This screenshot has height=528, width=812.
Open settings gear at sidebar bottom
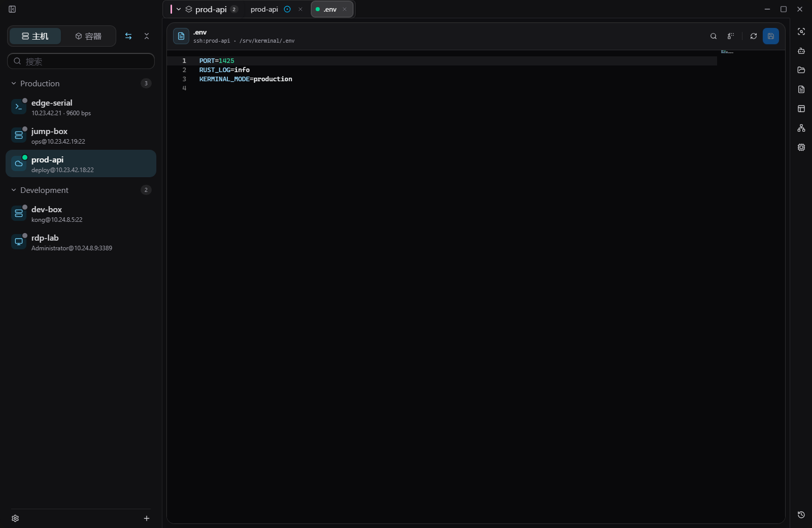pyautogui.click(x=15, y=518)
